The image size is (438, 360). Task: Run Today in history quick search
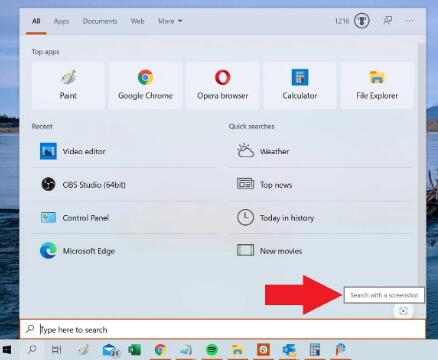coord(321,218)
